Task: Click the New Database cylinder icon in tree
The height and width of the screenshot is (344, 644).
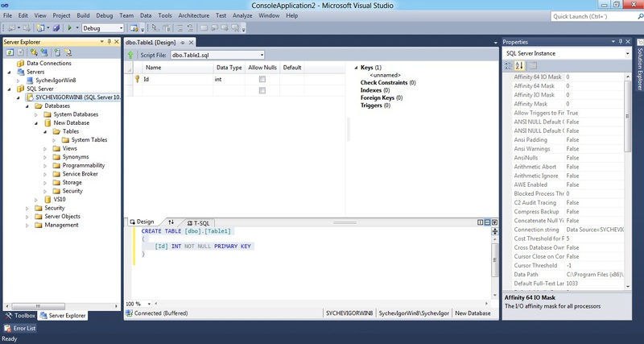Action: click(47, 123)
